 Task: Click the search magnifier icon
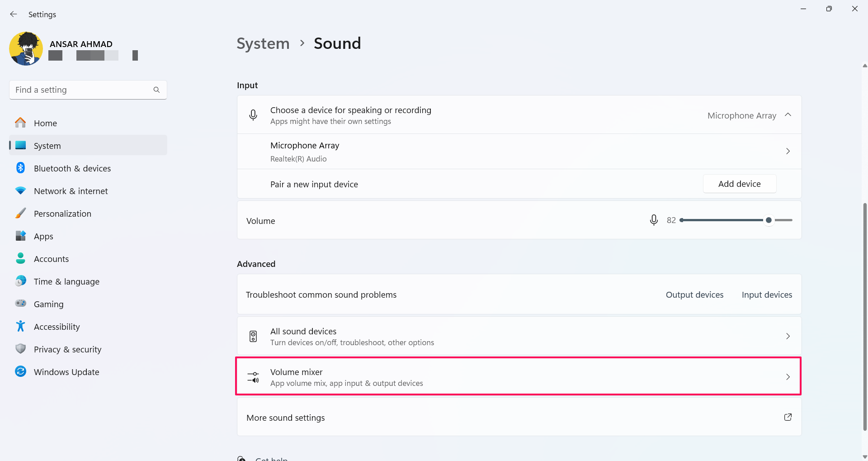coord(156,90)
